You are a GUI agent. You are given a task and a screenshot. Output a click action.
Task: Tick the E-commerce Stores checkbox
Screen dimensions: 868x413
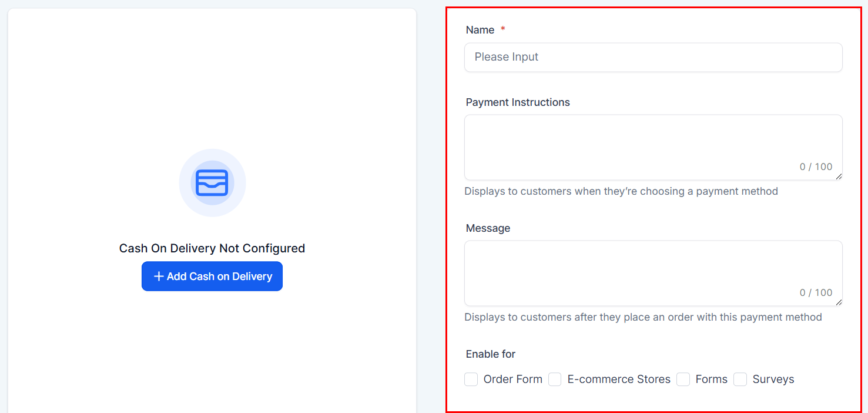555,379
